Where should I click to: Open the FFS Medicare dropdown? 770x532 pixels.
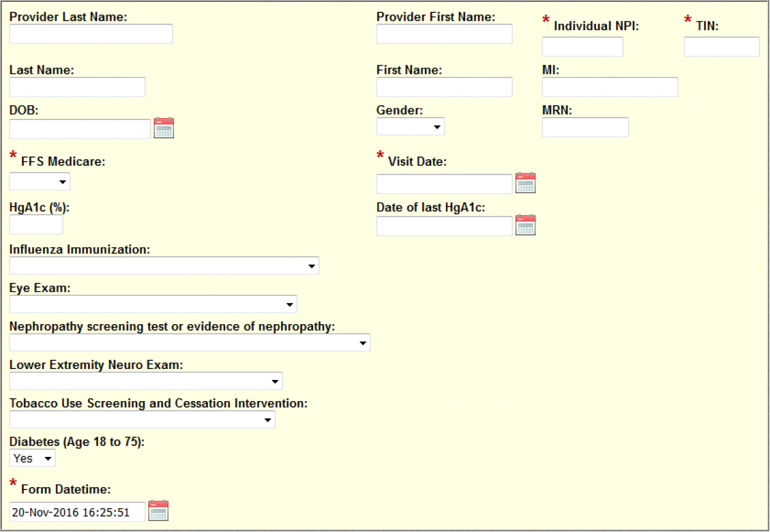point(40,182)
